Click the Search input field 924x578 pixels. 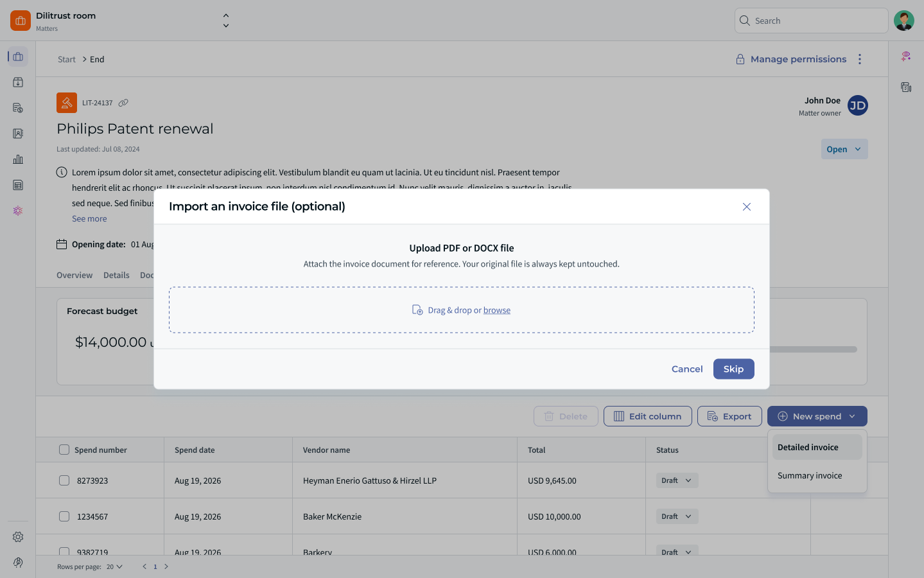[811, 21]
